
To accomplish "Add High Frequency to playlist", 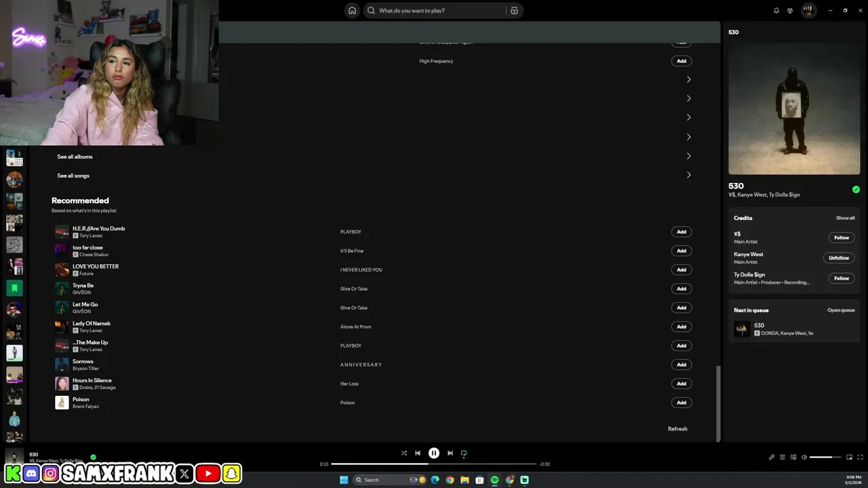I will pyautogui.click(x=682, y=61).
